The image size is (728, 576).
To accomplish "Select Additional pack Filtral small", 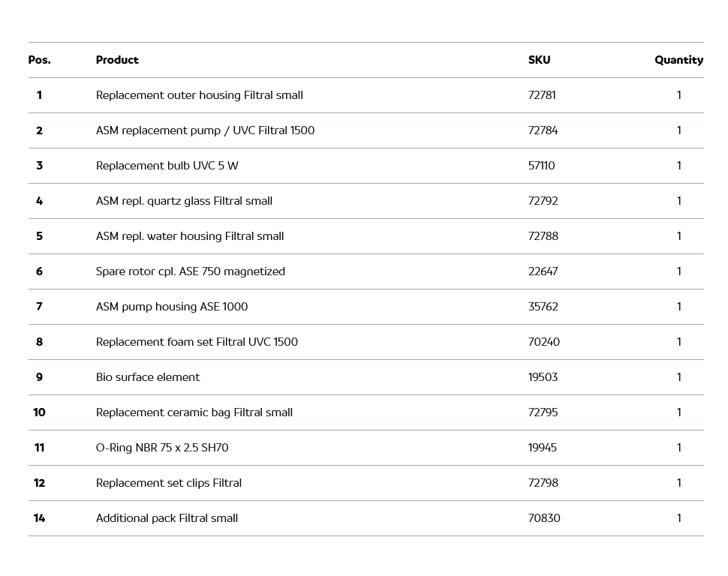I will [167, 518].
